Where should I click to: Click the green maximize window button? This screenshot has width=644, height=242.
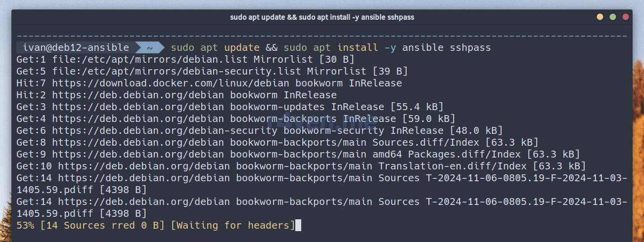(x=613, y=17)
